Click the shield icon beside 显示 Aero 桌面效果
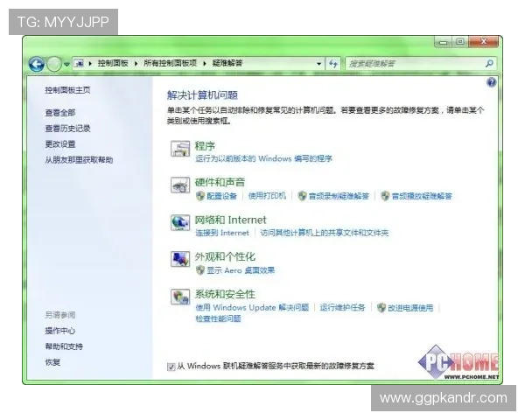The width and height of the screenshot is (525, 420). point(200,270)
